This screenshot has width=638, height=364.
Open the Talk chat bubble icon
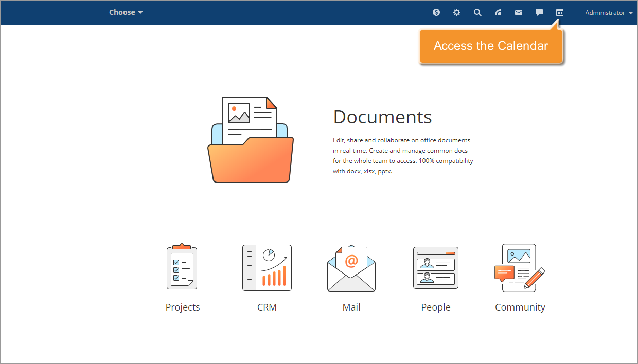(x=539, y=12)
